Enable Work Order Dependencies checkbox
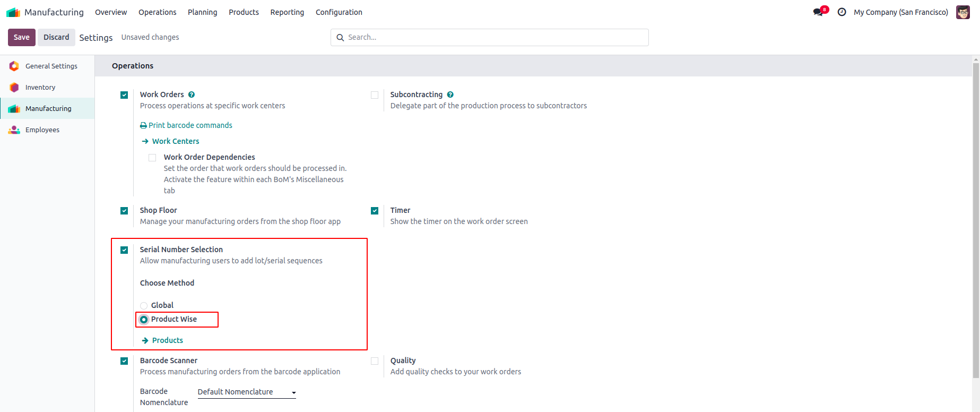The image size is (980, 412). [x=152, y=158]
